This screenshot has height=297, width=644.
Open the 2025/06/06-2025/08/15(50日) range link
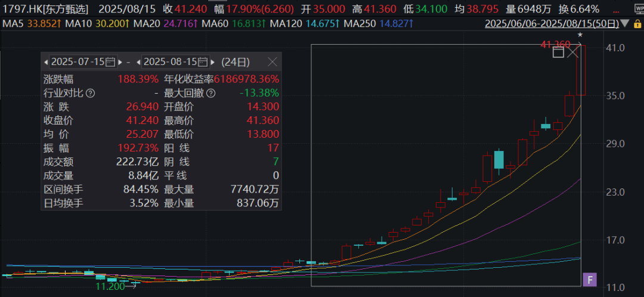[552, 23]
